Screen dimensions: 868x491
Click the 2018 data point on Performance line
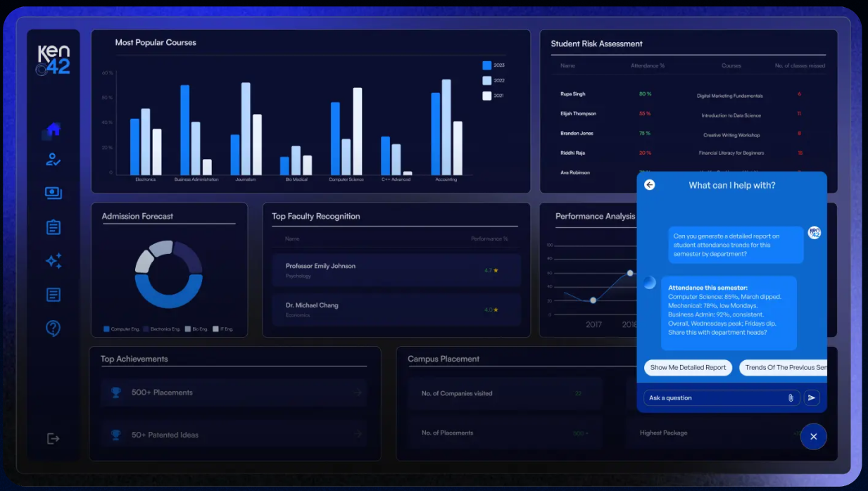[x=630, y=273]
